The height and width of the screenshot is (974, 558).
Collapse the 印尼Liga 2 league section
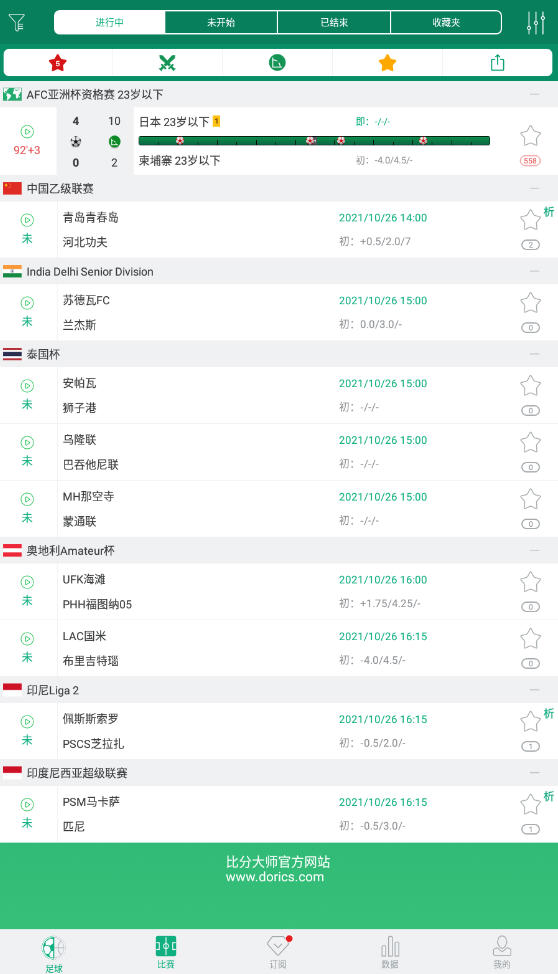pos(534,690)
